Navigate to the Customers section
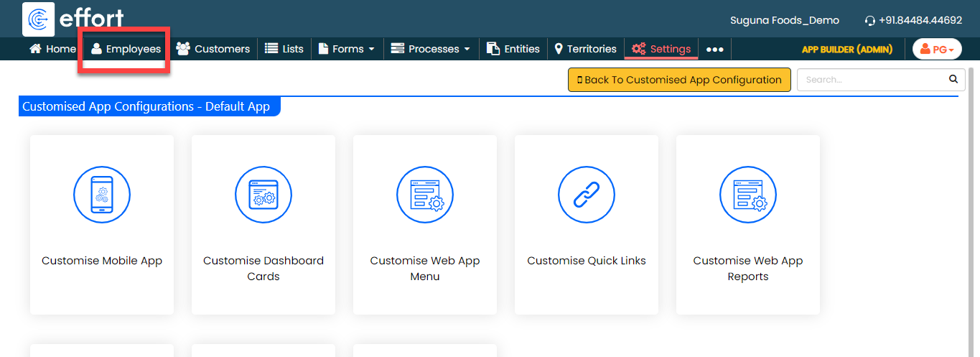Image resolution: width=980 pixels, height=357 pixels. [x=213, y=49]
